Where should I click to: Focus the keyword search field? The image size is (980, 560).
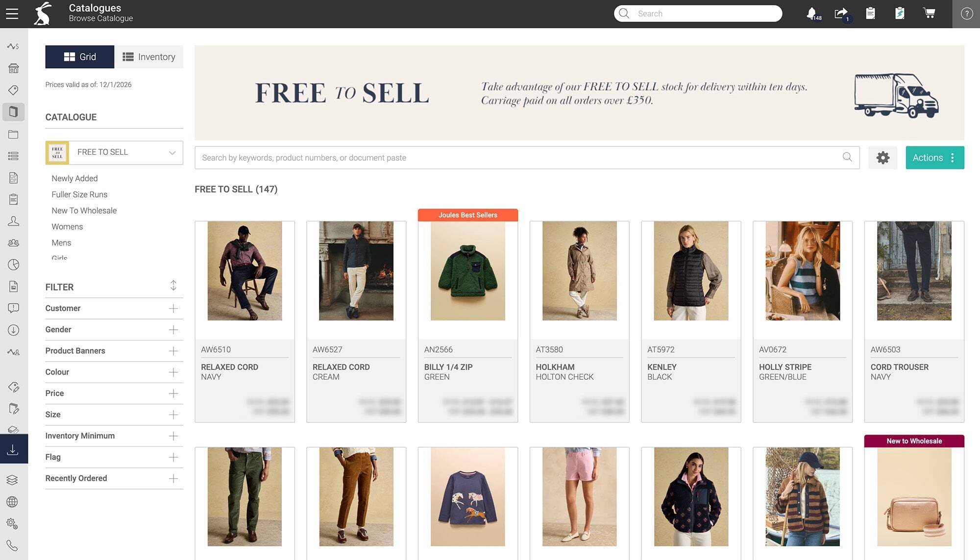click(519, 158)
